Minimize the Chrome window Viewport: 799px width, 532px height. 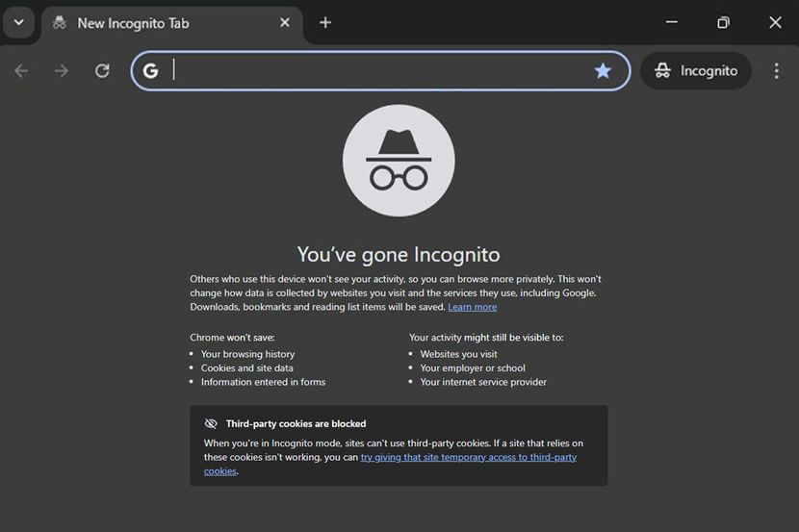672,22
